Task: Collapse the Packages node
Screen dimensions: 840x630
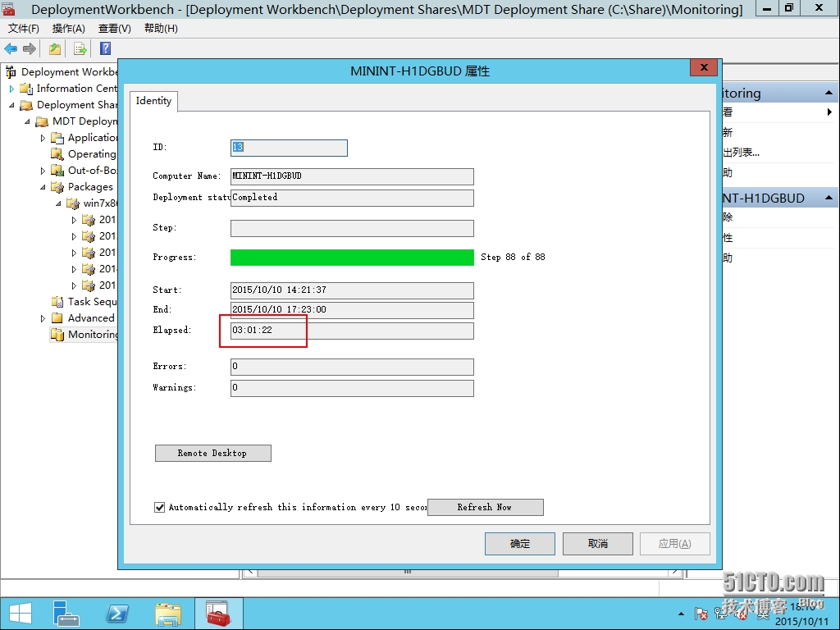Action: click(43, 187)
